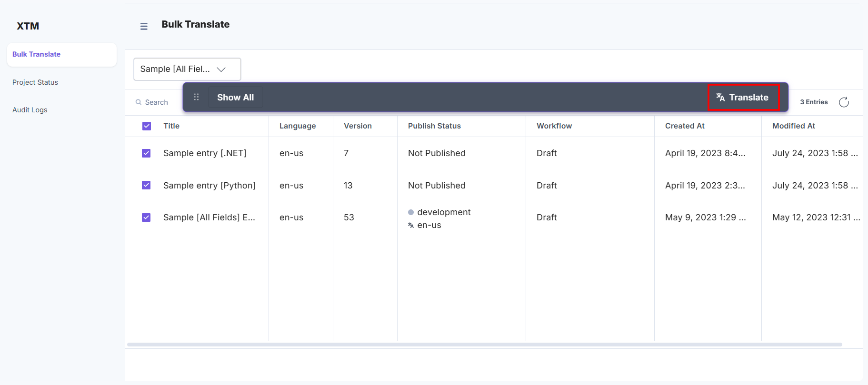Click the hamburger menu icon beside Bulk Translate
Screen dimensions: 868x385
tap(144, 26)
